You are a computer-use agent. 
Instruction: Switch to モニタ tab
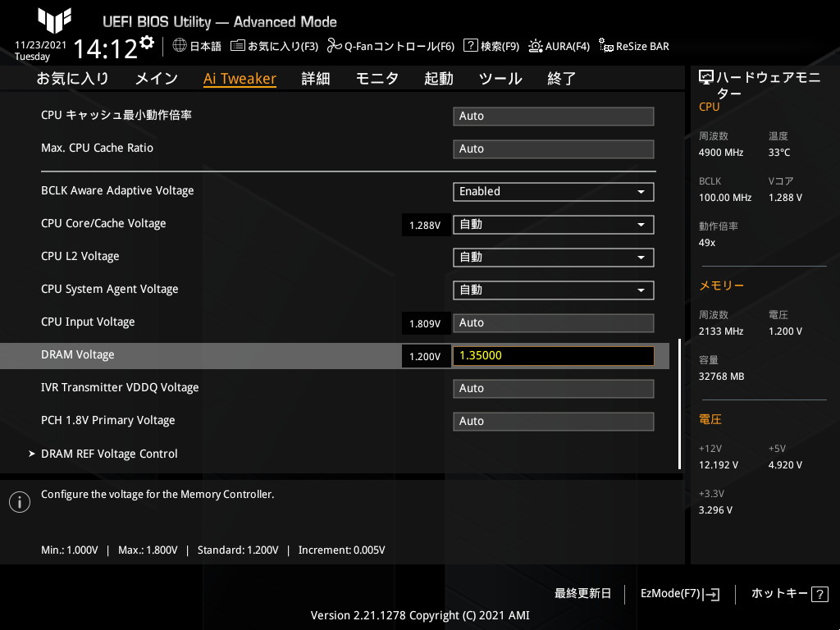coord(377,79)
